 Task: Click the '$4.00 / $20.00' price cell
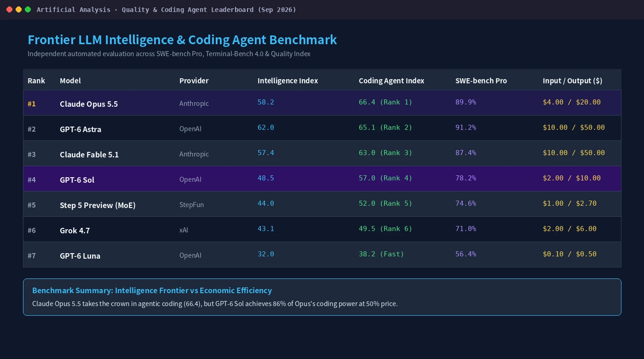(572, 102)
